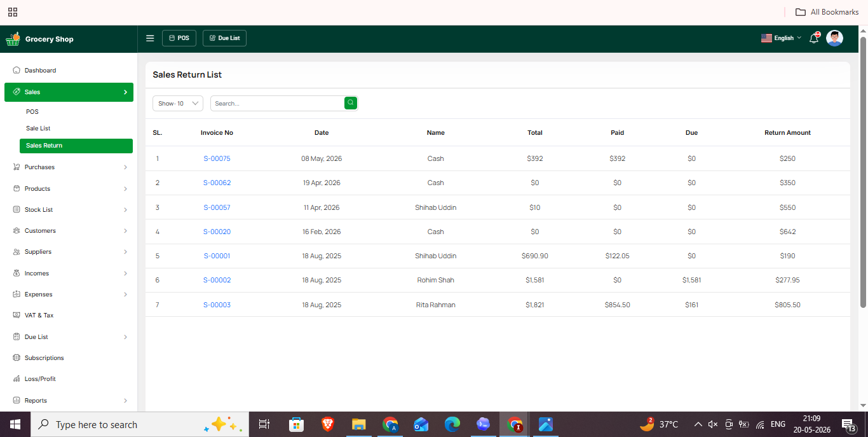Viewport: 868px width, 437px height.
Task: Open invoice S-00075 link
Action: coord(217,158)
